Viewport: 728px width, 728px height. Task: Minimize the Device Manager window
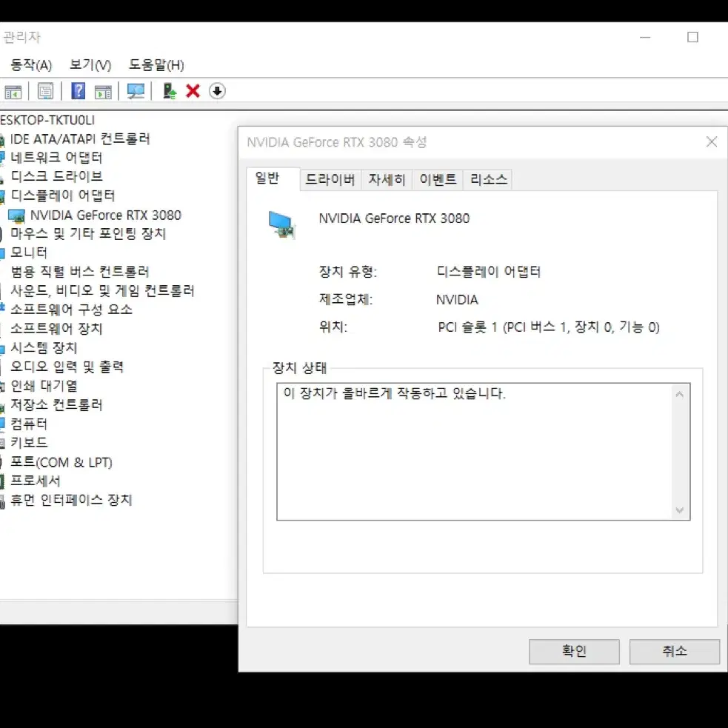click(645, 37)
